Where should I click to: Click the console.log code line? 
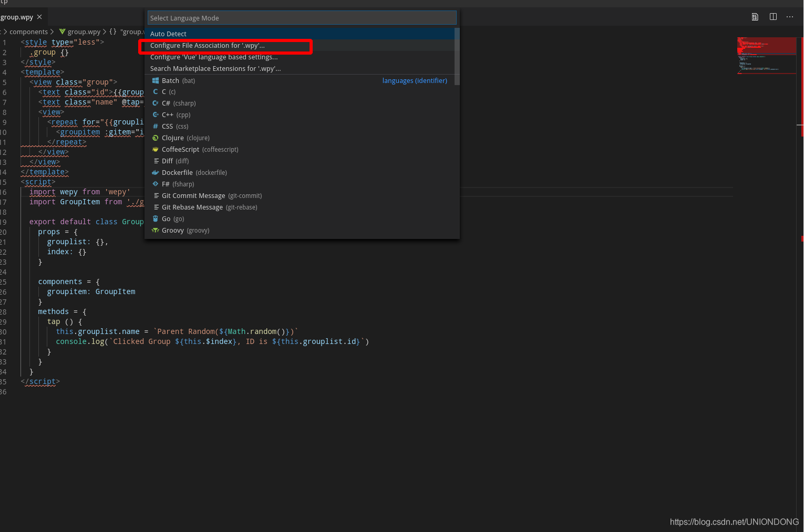212,341
